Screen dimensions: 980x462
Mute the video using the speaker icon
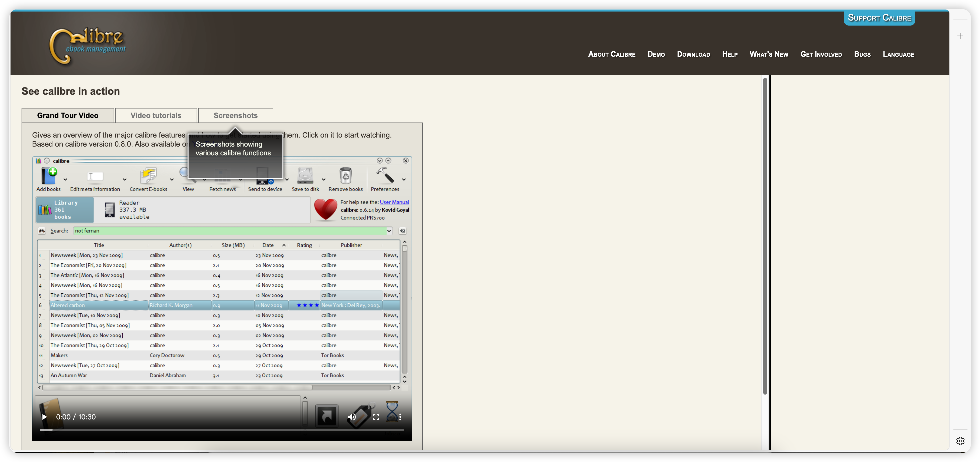[352, 417]
